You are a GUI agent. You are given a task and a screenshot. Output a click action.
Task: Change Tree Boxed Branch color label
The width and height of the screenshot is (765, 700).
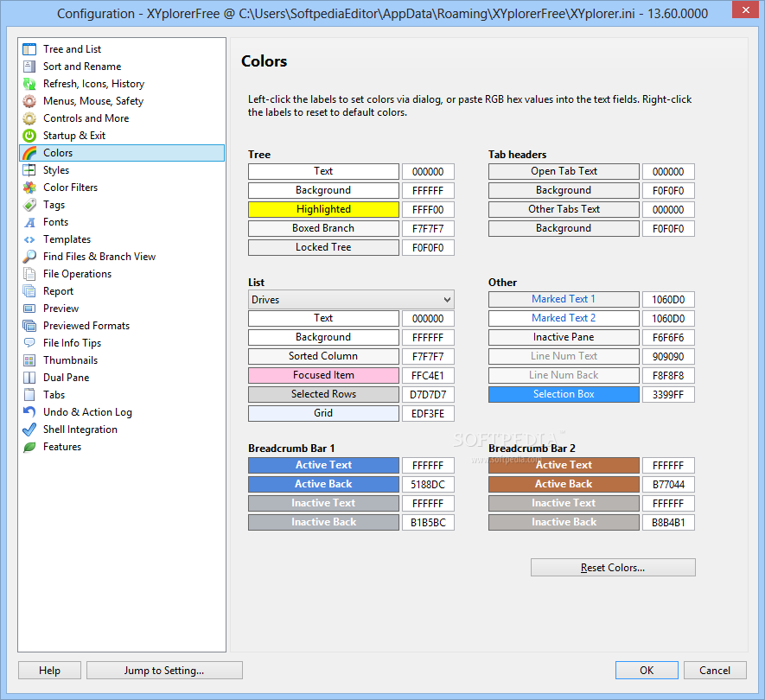tap(323, 228)
